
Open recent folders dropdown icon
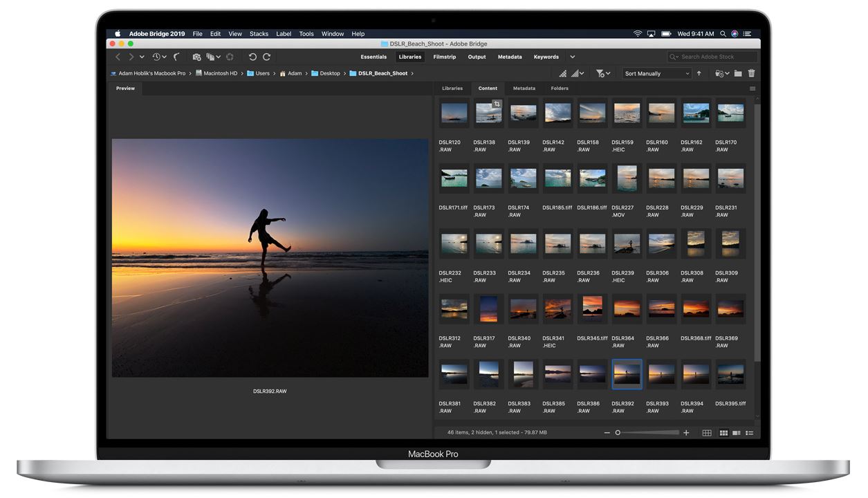click(722, 73)
